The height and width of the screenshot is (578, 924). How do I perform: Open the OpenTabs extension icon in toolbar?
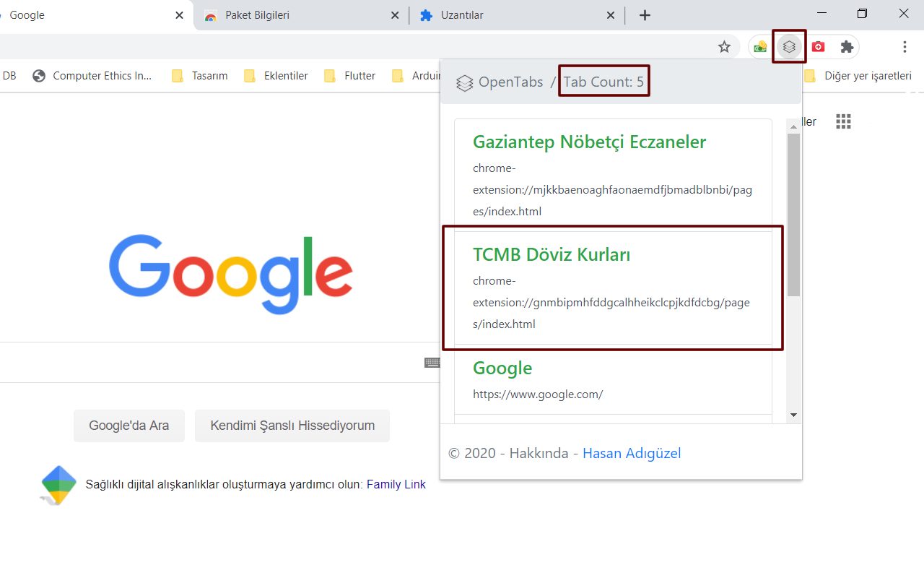(789, 47)
